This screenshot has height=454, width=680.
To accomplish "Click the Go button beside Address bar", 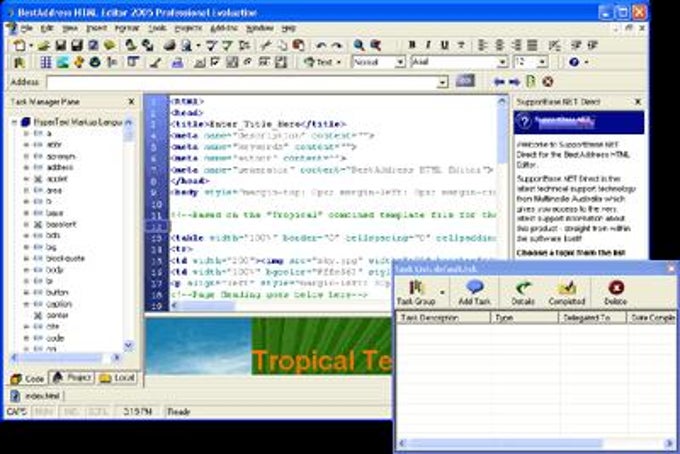I will (x=465, y=81).
